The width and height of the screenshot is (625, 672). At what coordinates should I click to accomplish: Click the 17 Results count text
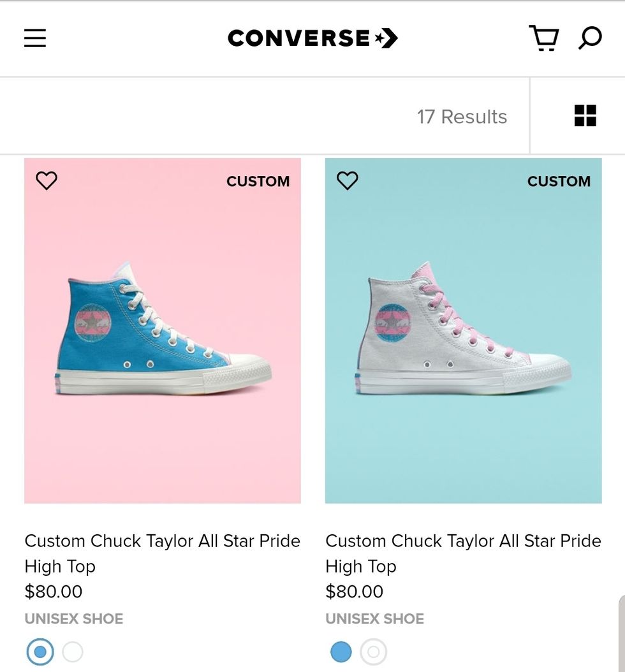pyautogui.click(x=462, y=117)
